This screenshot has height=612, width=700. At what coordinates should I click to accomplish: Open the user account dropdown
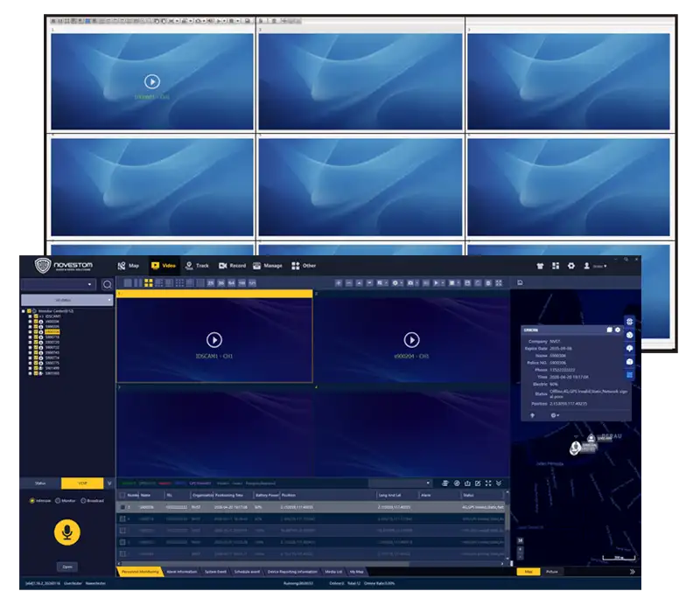tap(596, 267)
